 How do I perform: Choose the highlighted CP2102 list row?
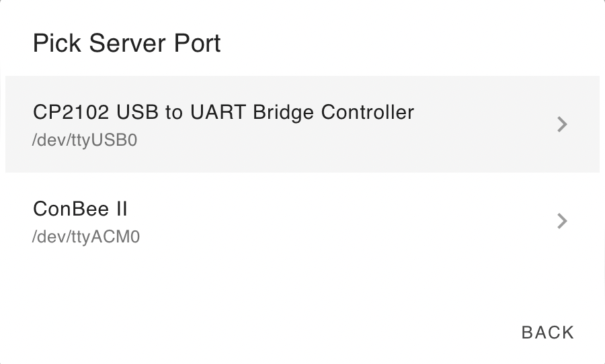click(302, 124)
